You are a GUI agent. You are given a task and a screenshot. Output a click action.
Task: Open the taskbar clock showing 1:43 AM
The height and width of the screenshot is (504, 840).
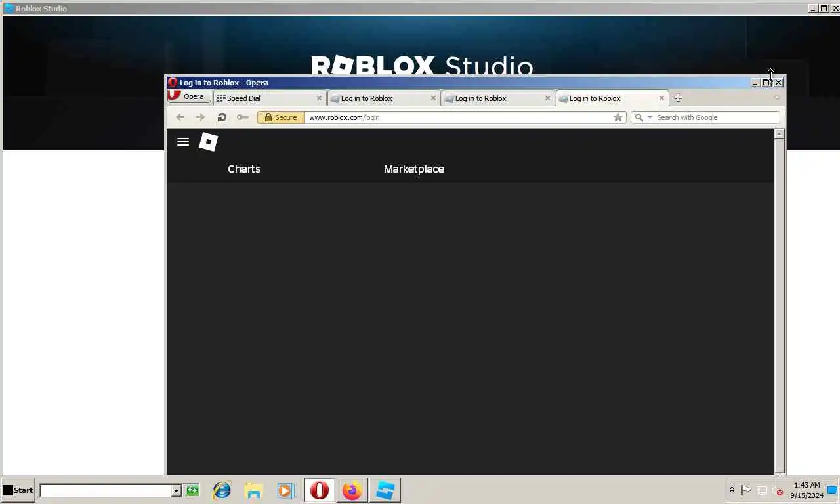coord(807,490)
